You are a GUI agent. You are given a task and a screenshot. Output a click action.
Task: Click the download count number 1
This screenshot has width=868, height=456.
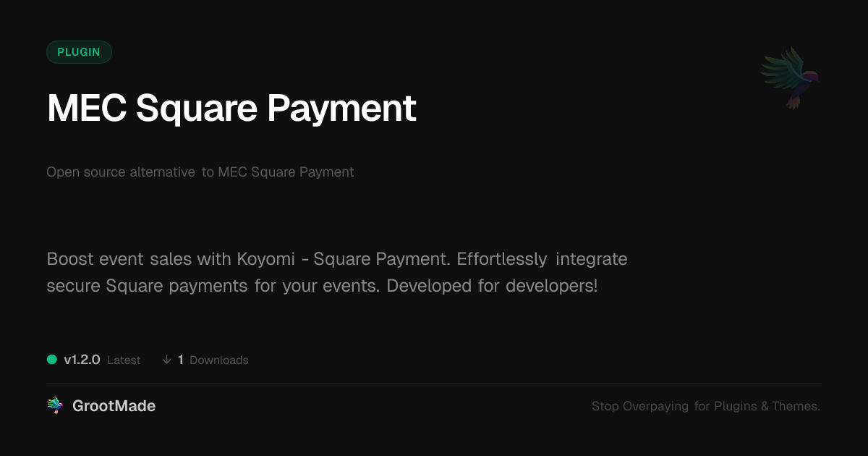(181, 360)
